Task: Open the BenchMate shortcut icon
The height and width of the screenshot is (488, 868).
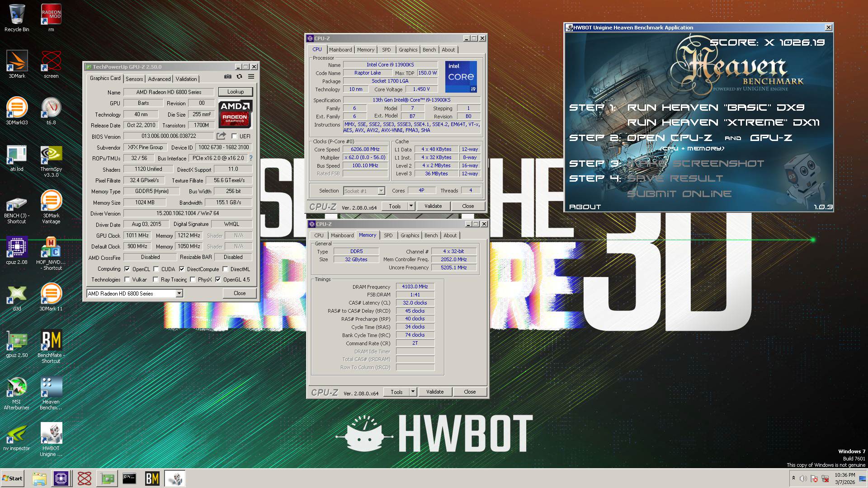Action: pos(51,347)
